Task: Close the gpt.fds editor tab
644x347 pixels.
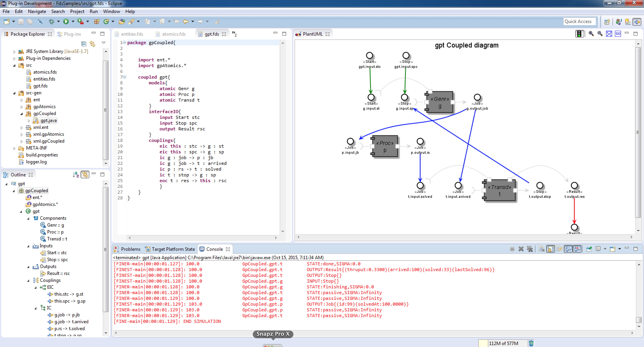Action: (x=224, y=34)
